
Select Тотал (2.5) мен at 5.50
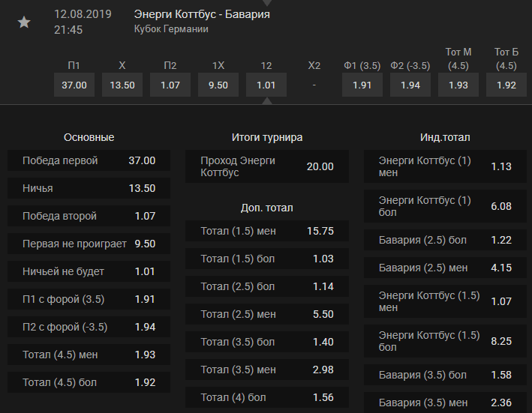(267, 314)
